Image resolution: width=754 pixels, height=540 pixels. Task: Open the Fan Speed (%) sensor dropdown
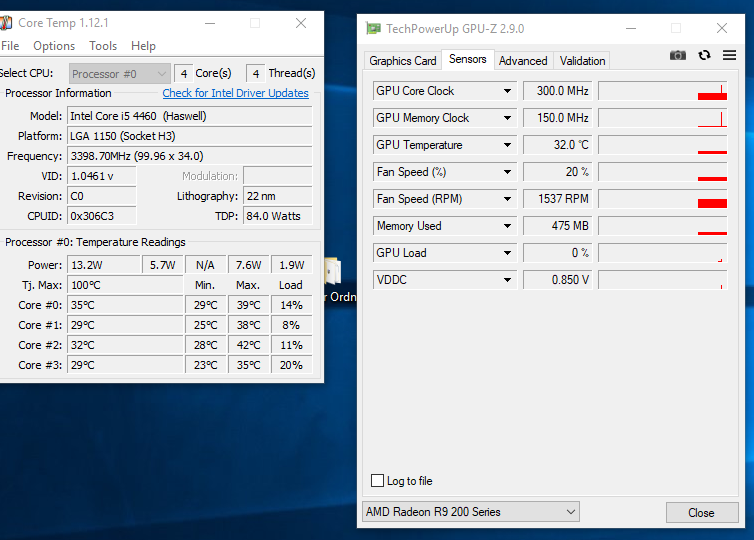507,172
